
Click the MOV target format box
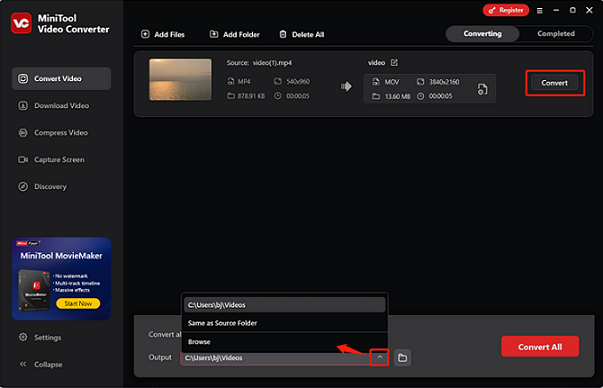430,89
